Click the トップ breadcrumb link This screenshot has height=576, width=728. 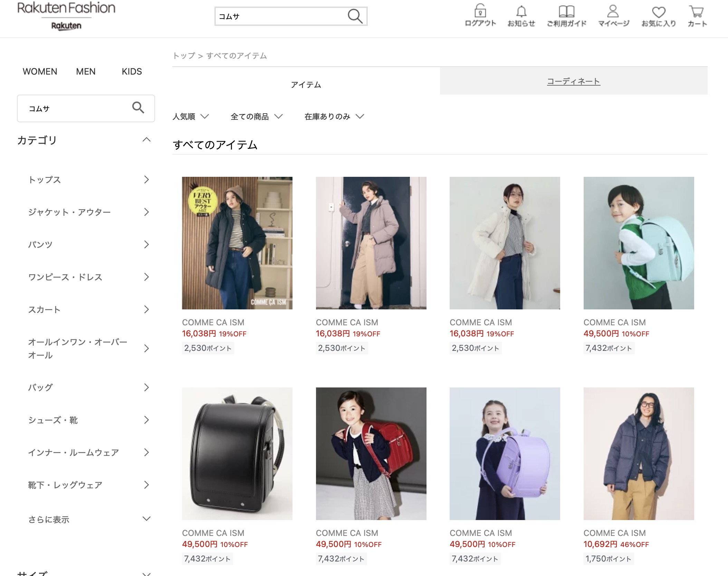[x=184, y=56]
